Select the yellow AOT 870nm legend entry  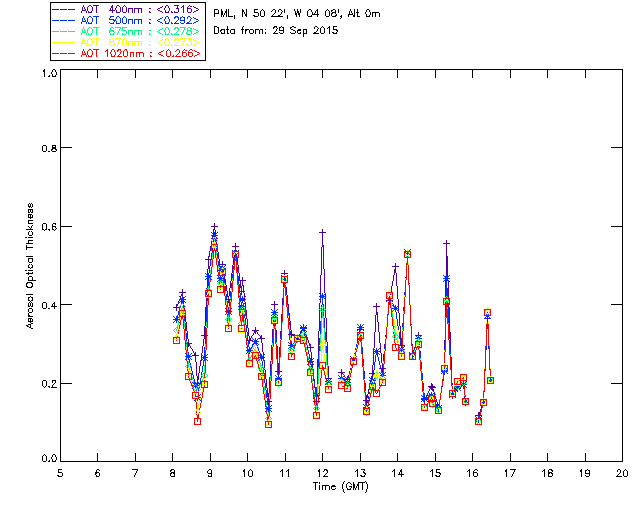[x=146, y=42]
